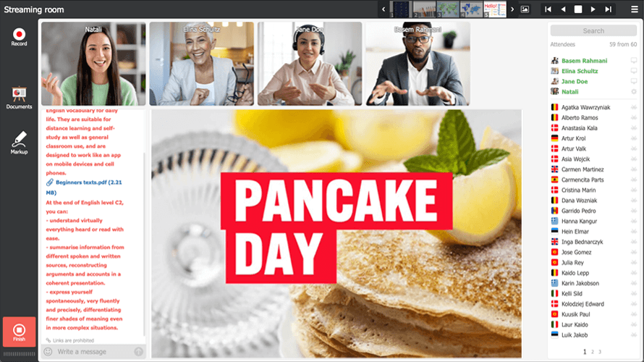The height and width of the screenshot is (362, 644).
Task: Click the Finish button to end streaming
Action: (x=19, y=332)
